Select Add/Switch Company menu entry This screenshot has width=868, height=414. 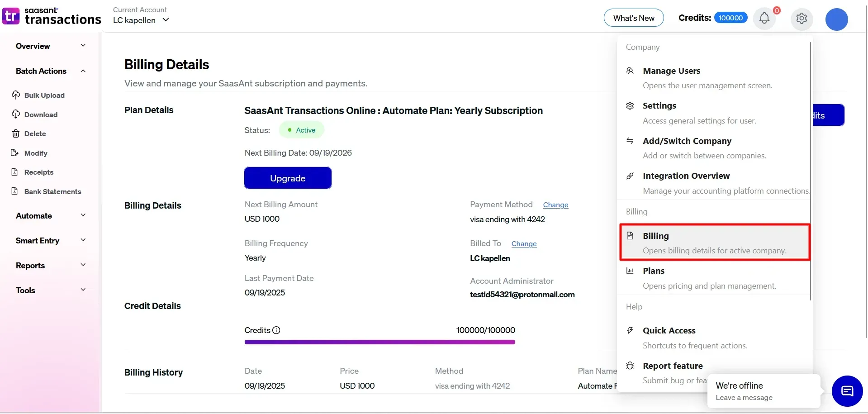tap(687, 141)
